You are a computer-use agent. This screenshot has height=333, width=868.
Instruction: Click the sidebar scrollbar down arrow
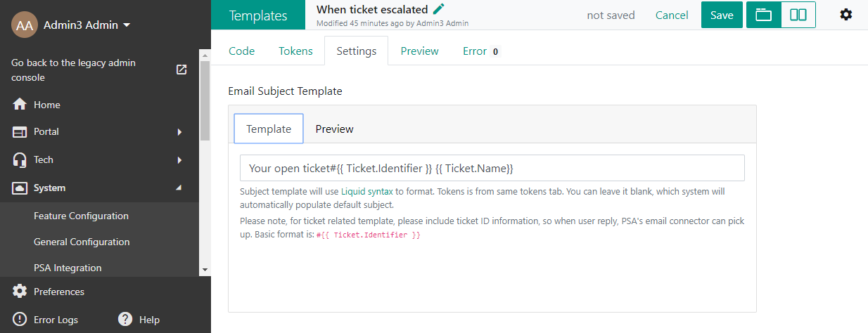pos(205,269)
